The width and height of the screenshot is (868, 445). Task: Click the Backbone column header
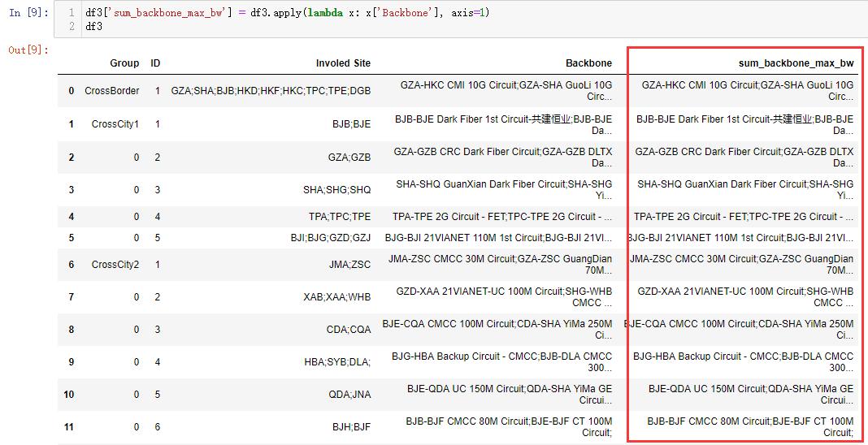[x=588, y=63]
